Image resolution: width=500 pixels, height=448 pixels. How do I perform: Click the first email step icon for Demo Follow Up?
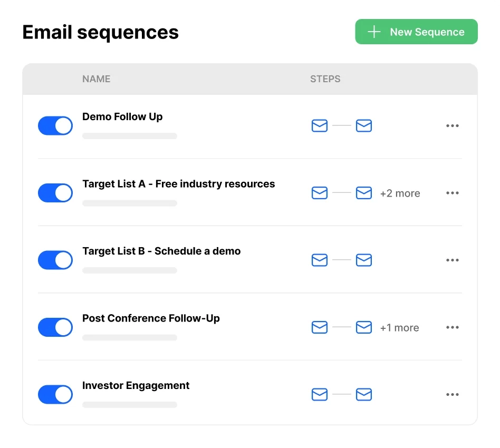click(319, 125)
